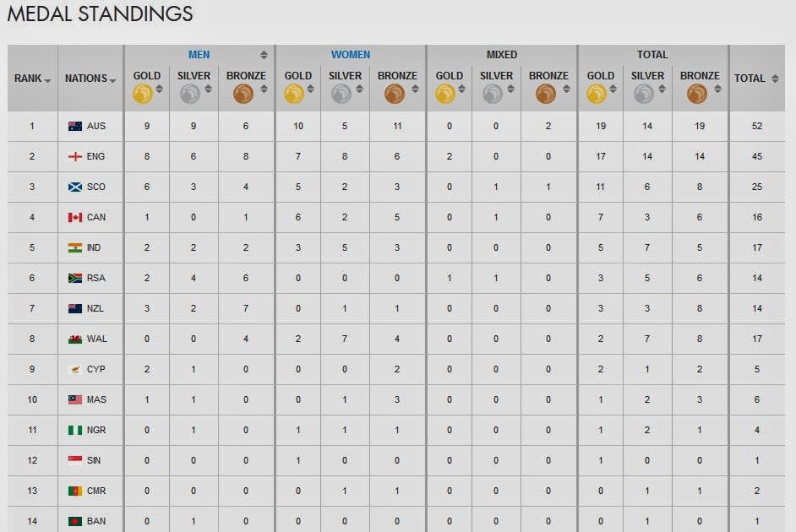Click the RSA nation label
This screenshot has width=796, height=532.
click(x=96, y=279)
